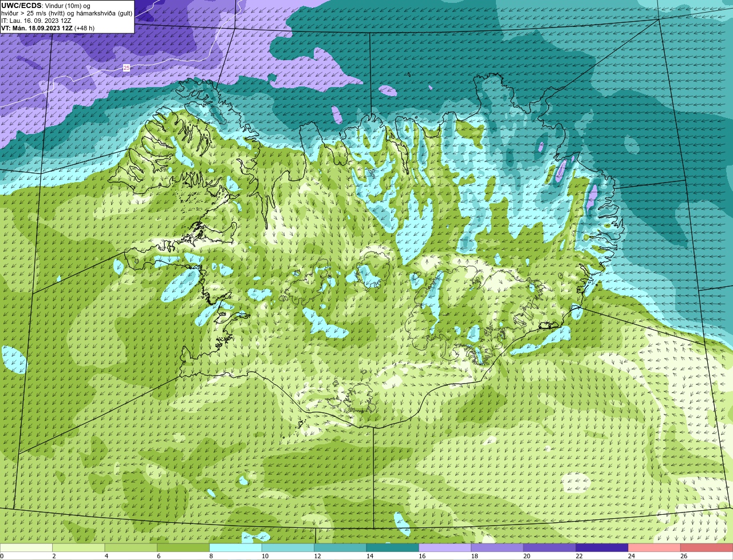Viewport: 733px width, 560px height.
Task: Select the 24–26 m/s light pink legend swatch
Action: (654, 548)
